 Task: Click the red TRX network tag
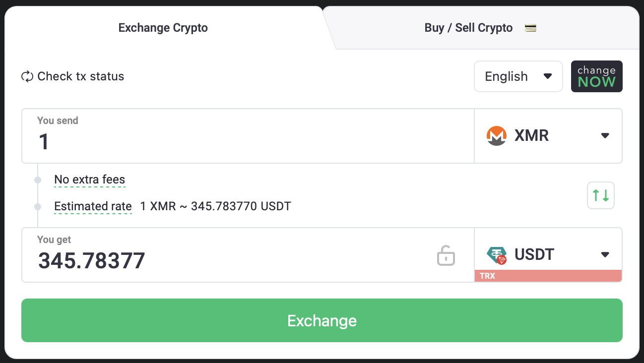pyautogui.click(x=548, y=276)
